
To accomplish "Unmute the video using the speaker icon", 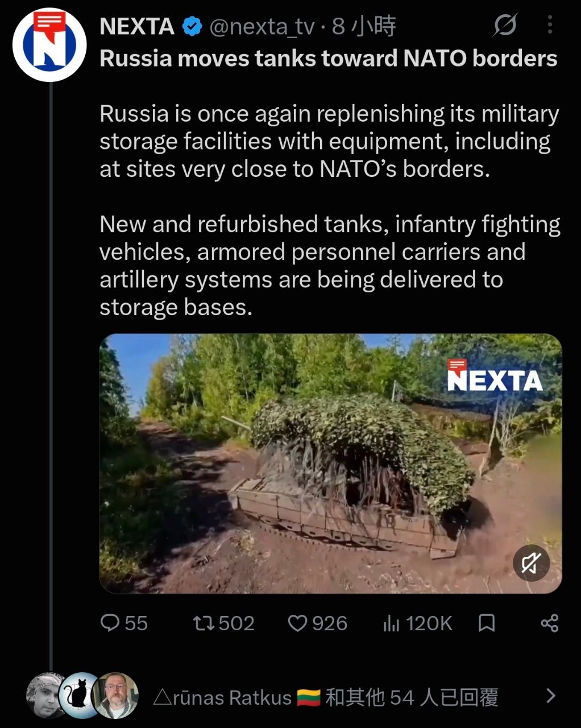I will click(531, 563).
